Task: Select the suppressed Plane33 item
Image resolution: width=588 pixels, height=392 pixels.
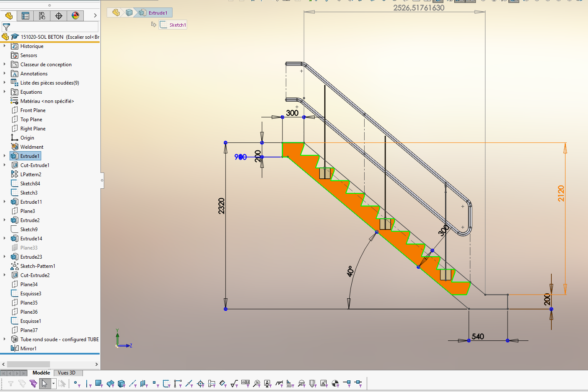Action: (x=29, y=248)
